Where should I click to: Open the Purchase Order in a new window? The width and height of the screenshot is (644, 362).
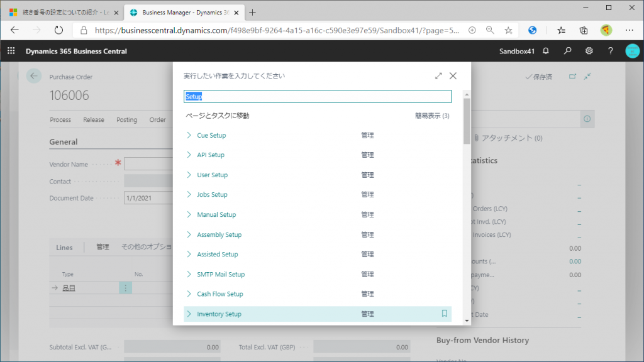point(572,76)
